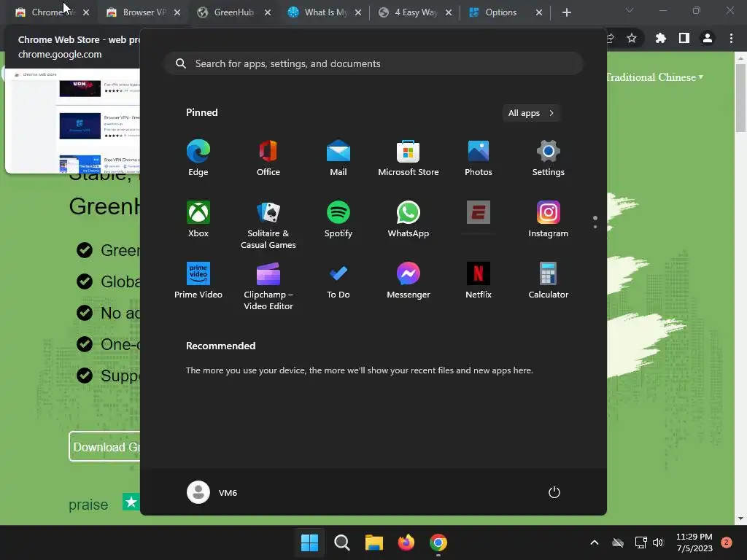The image size is (747, 560).
Task: Launch Instagram
Action: [x=549, y=219]
